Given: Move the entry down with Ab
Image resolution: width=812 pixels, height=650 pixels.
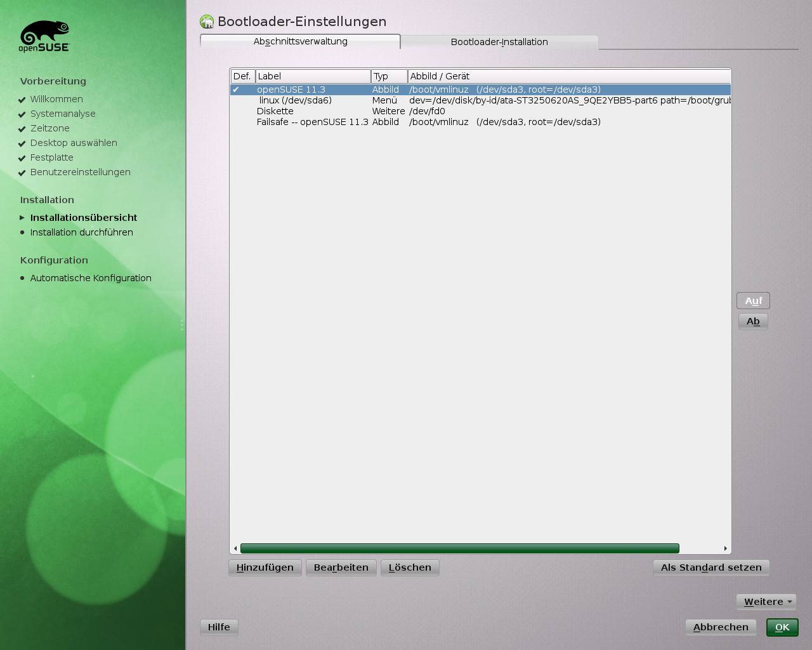Looking at the screenshot, I should coord(753,321).
